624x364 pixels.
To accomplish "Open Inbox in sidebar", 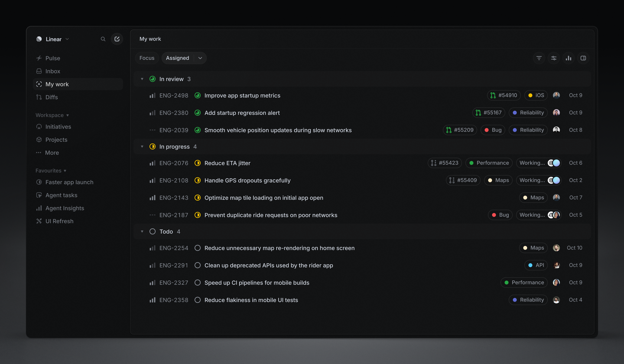I will click(78, 71).
